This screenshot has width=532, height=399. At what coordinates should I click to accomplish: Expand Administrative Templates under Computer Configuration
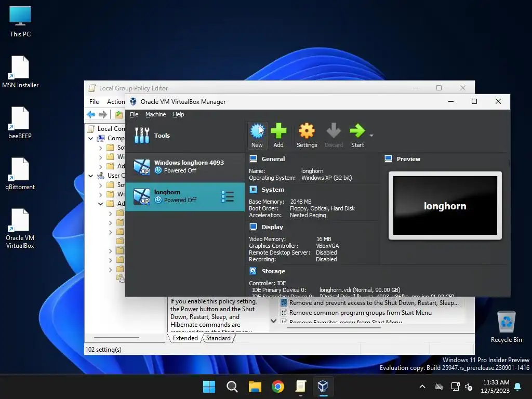[100, 167]
